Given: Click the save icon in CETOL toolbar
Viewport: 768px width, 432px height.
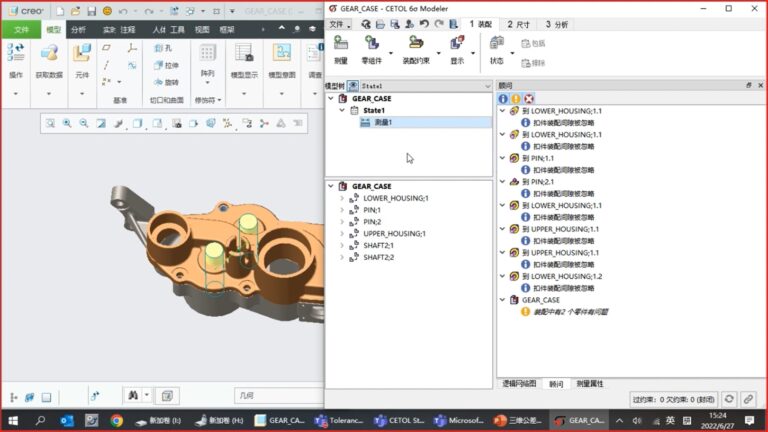Looking at the screenshot, I should (x=395, y=24).
